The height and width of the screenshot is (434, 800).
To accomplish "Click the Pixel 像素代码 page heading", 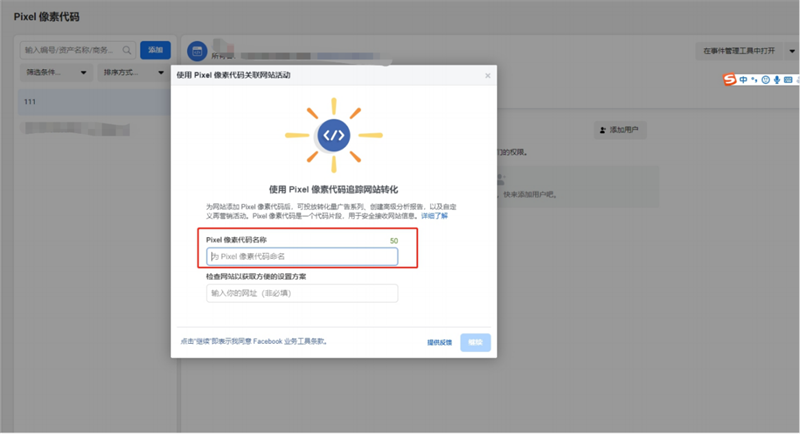I will (x=46, y=17).
